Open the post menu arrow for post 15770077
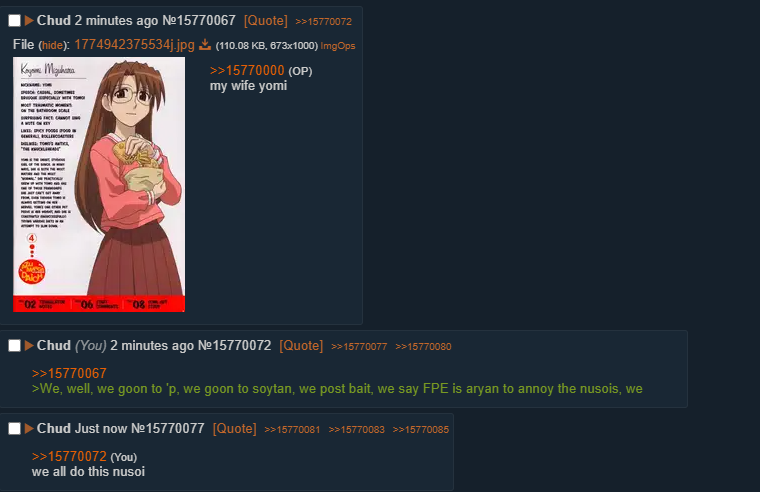Image resolution: width=760 pixels, height=492 pixels. (29, 429)
